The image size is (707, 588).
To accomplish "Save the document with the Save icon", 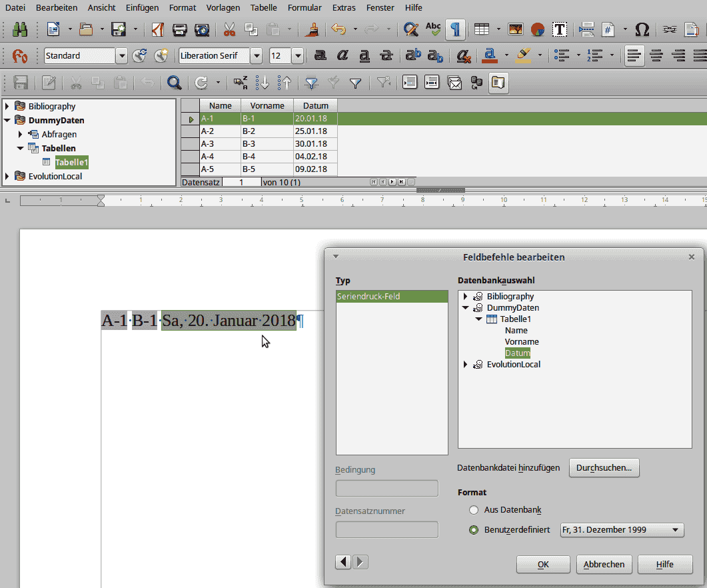I will coord(119,30).
